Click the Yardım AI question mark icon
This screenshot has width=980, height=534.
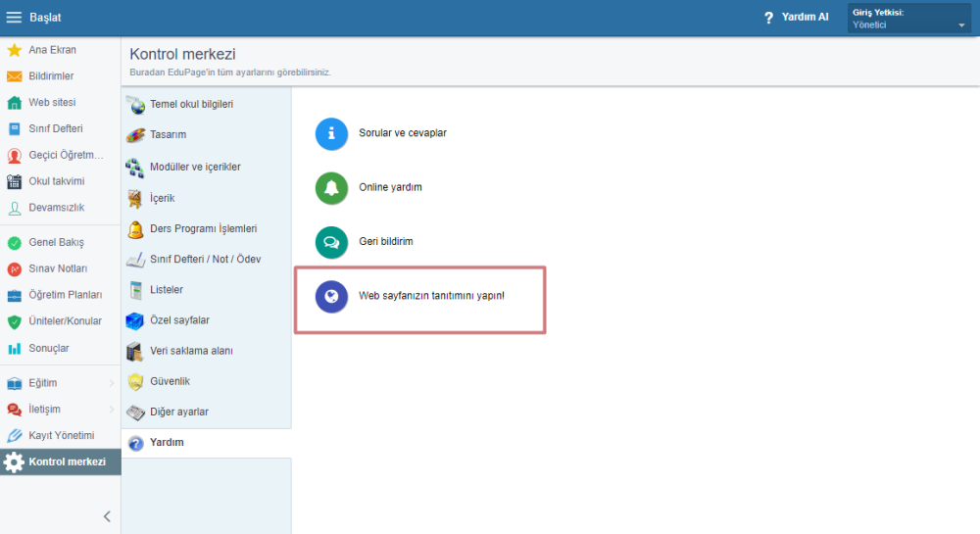coord(768,18)
